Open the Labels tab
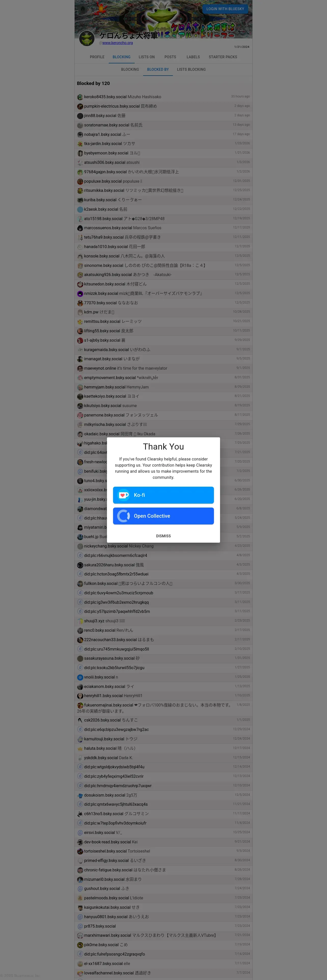The height and width of the screenshot is (980, 327). pyautogui.click(x=193, y=57)
